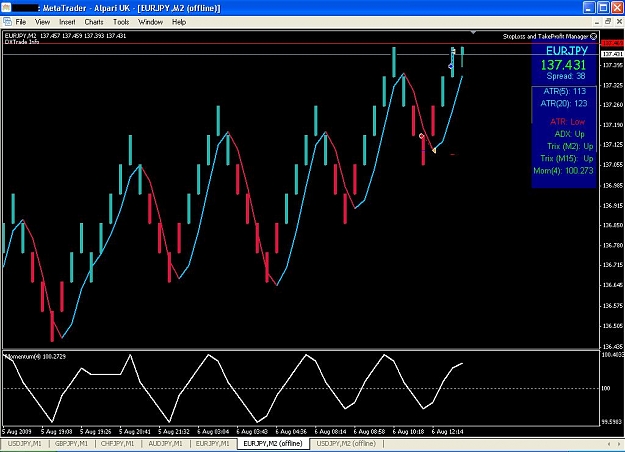
Task: Switch to the USDJPY,M1 chart tab
Action: click(x=24, y=443)
